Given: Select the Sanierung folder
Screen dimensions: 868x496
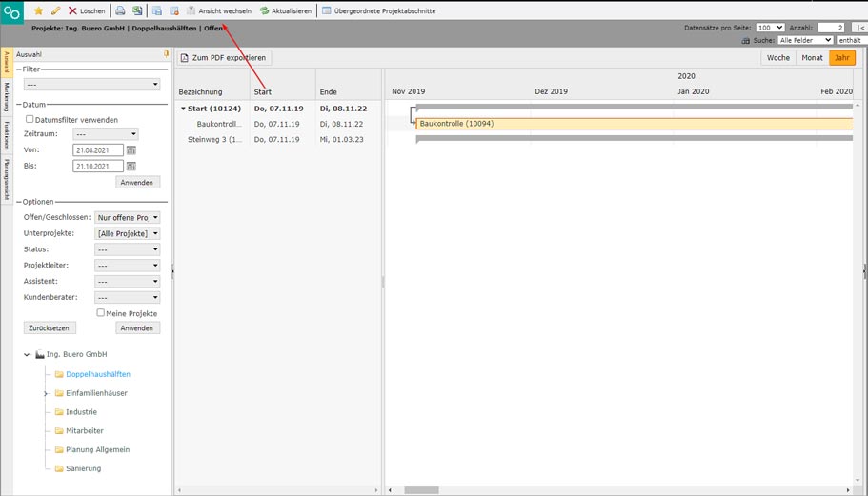Looking at the screenshot, I should tap(84, 468).
